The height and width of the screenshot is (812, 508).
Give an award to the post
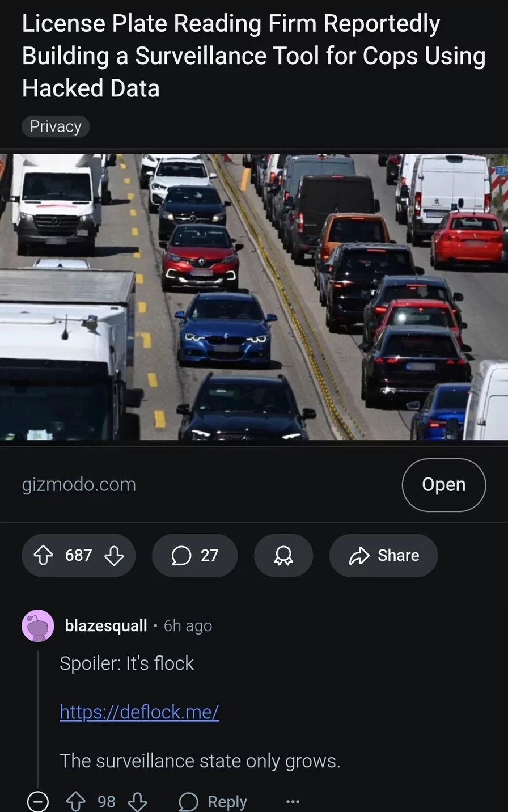[283, 555]
